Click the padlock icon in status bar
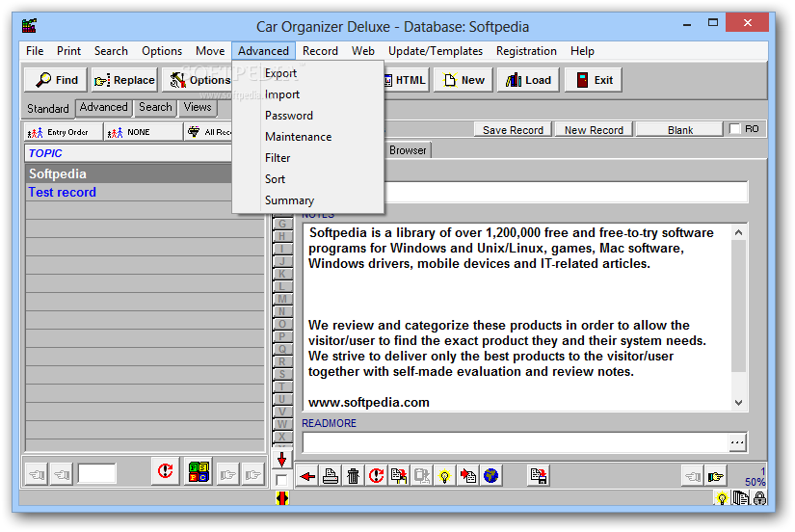 (x=759, y=499)
